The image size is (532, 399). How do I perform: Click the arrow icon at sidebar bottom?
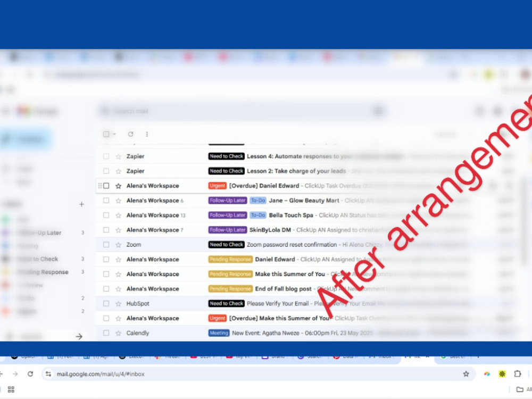pyautogui.click(x=79, y=337)
